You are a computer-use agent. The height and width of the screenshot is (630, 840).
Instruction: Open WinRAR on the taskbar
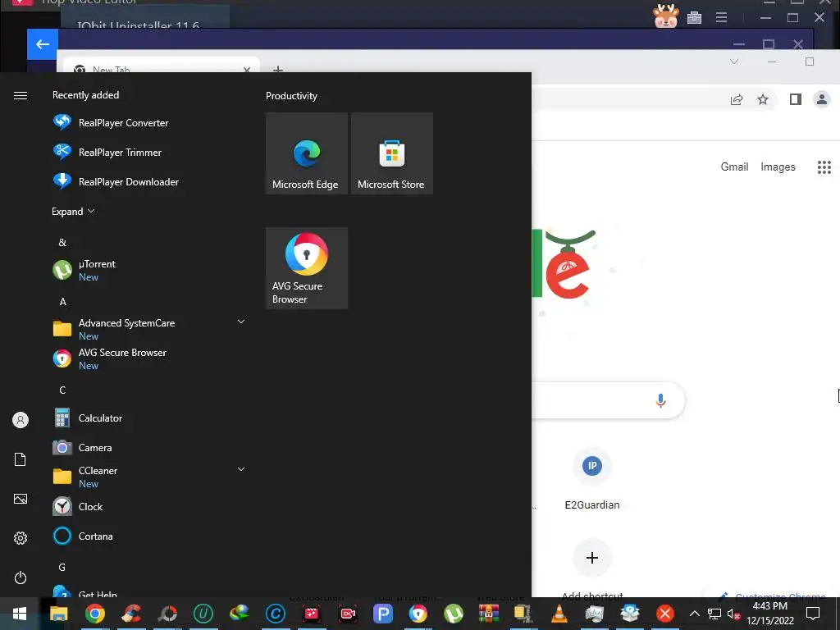(x=489, y=614)
